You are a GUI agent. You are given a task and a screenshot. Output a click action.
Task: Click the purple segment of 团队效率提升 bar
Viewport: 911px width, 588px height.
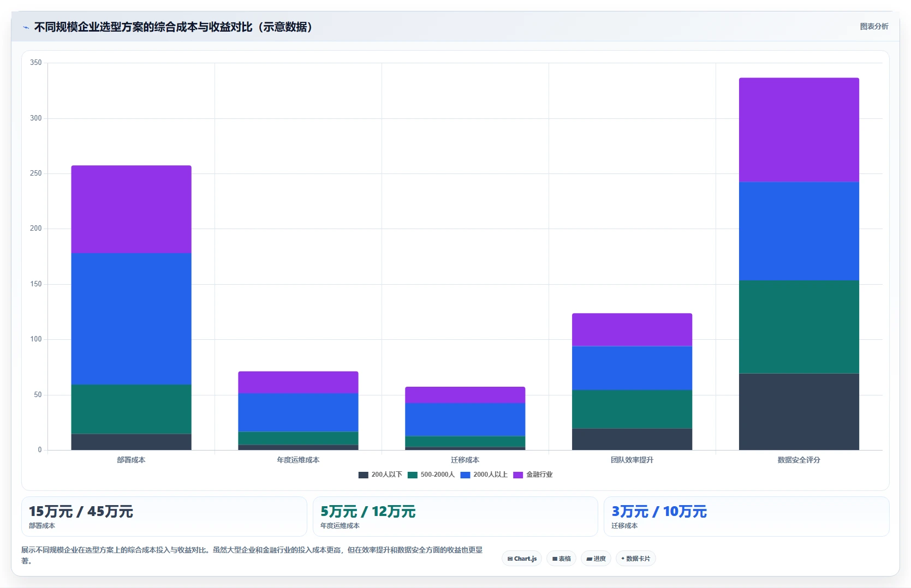[632, 330]
